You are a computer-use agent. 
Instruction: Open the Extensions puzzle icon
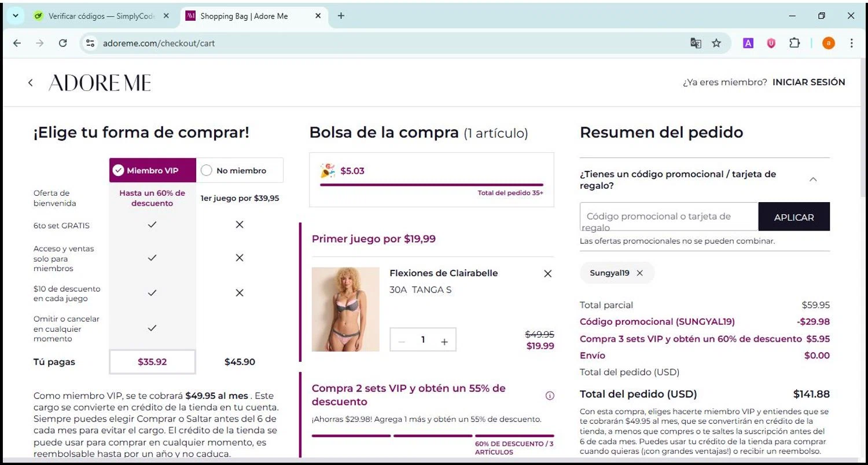(x=795, y=43)
